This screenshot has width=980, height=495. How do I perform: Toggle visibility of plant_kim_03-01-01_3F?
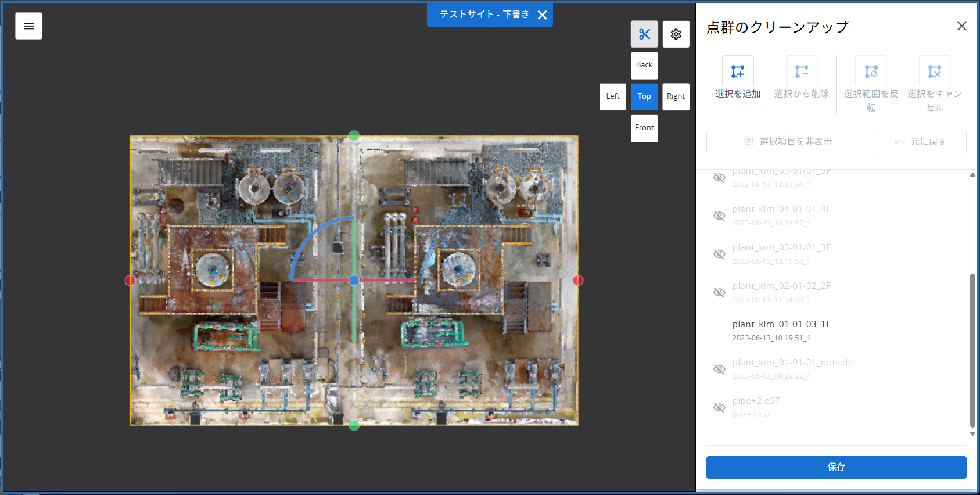(719, 254)
